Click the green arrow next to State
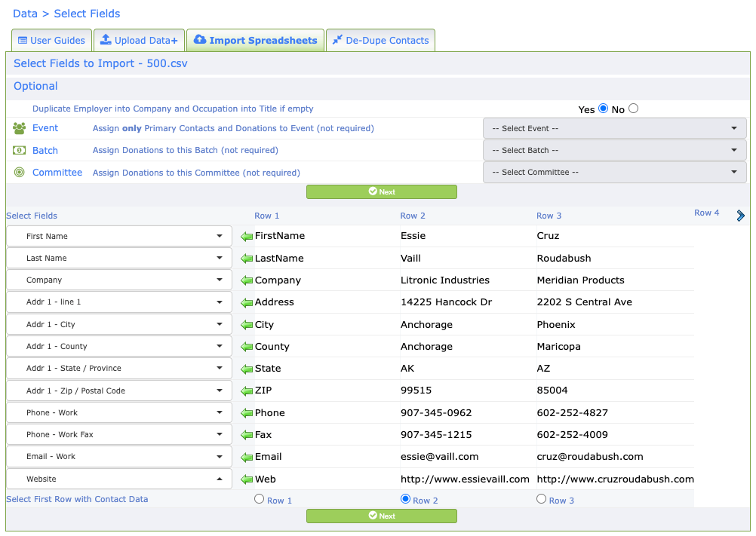756x536 pixels. click(x=247, y=369)
